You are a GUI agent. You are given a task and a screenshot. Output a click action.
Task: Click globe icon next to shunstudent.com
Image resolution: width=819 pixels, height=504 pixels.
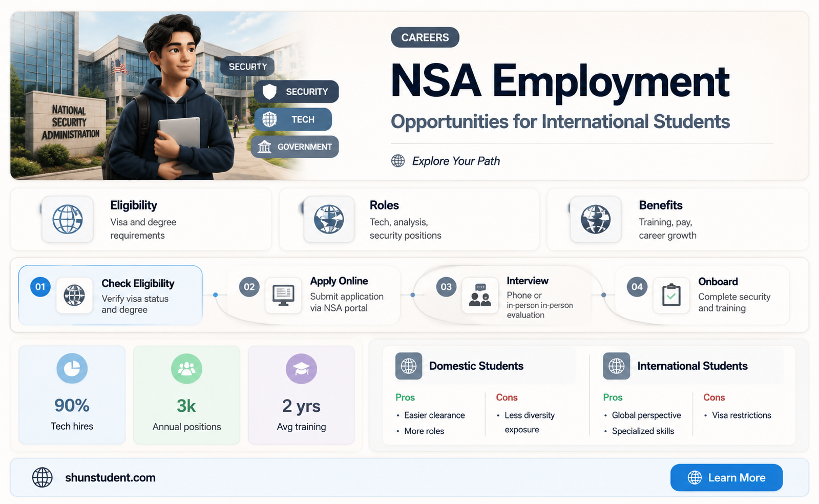pos(43,477)
